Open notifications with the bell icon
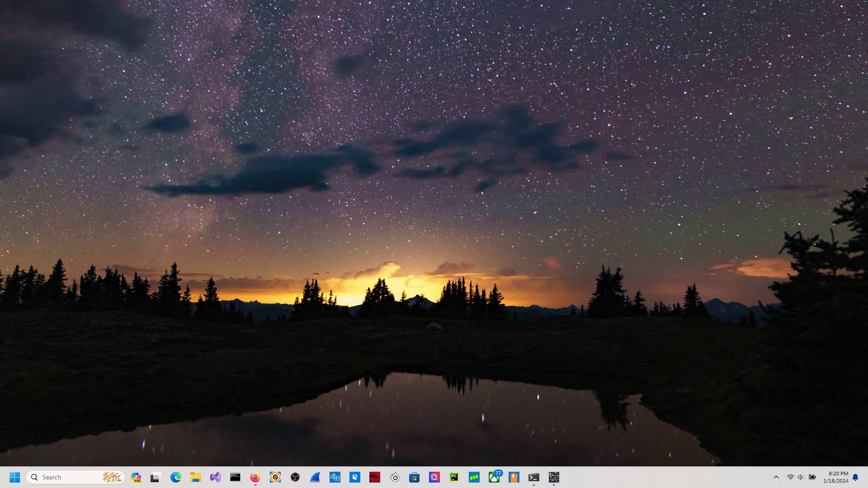The image size is (868, 488). coord(855,477)
